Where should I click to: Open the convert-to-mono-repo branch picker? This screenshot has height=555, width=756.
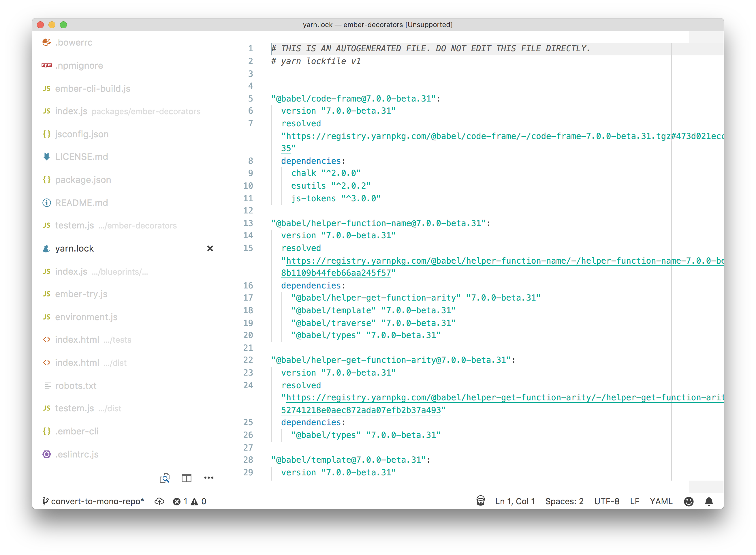click(93, 501)
